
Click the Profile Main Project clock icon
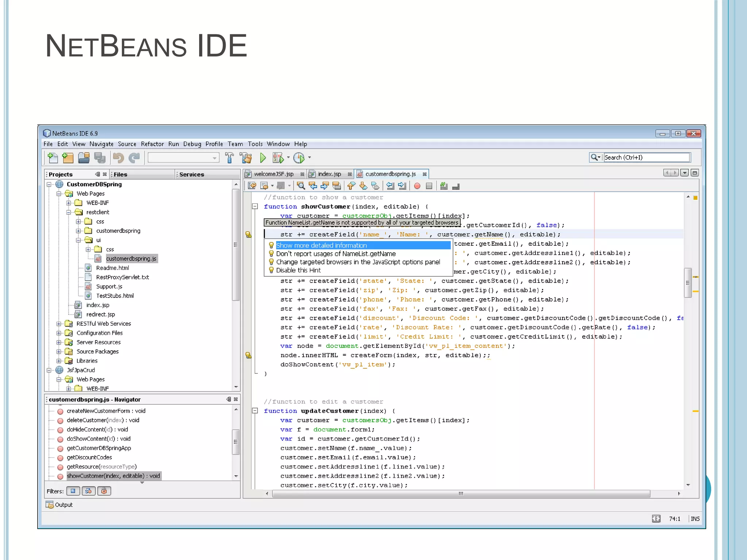[x=299, y=158]
